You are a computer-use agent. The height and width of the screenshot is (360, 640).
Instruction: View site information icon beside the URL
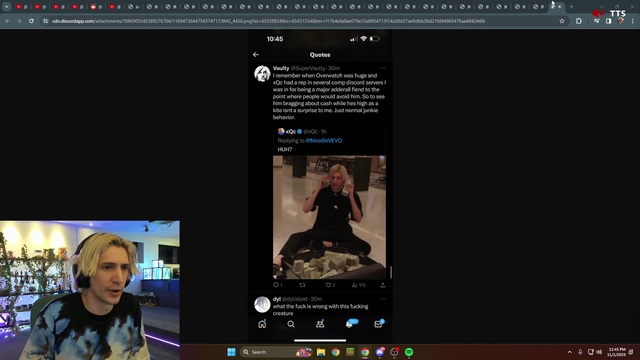click(46, 21)
